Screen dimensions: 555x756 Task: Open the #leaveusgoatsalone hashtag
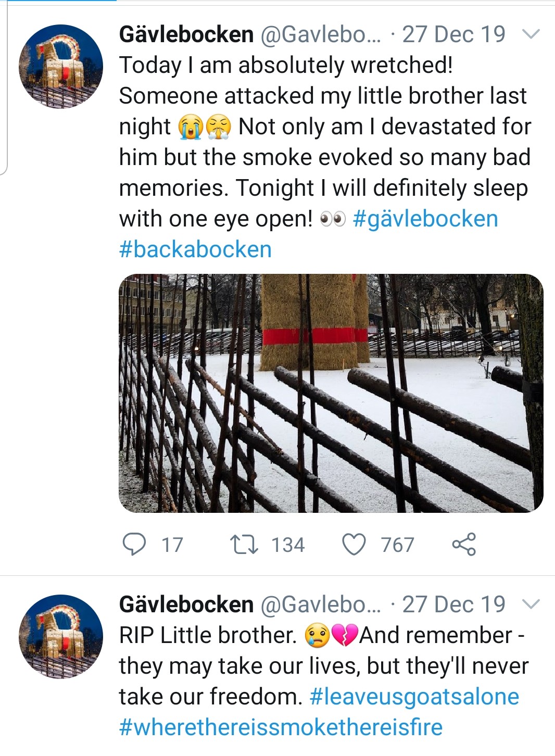pyautogui.click(x=414, y=697)
